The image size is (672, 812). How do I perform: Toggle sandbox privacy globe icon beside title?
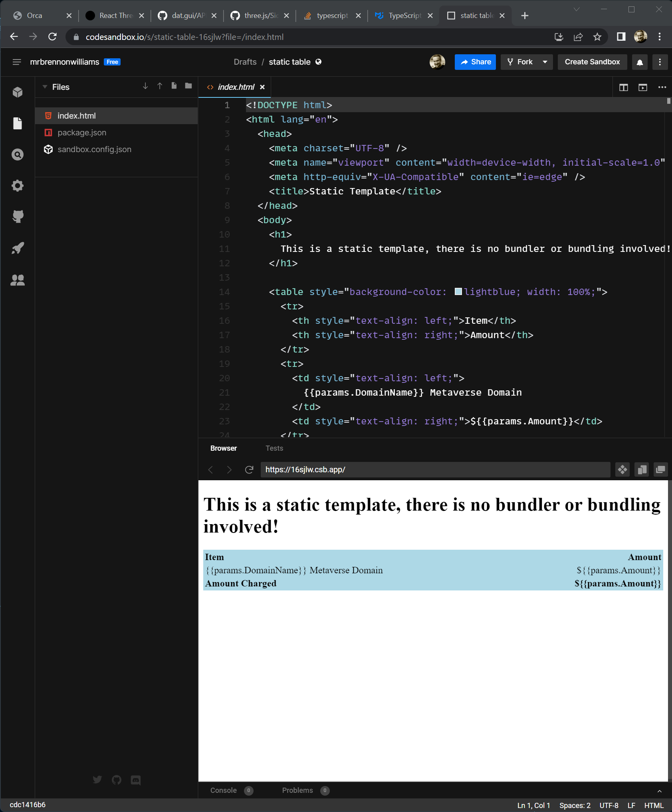click(319, 62)
